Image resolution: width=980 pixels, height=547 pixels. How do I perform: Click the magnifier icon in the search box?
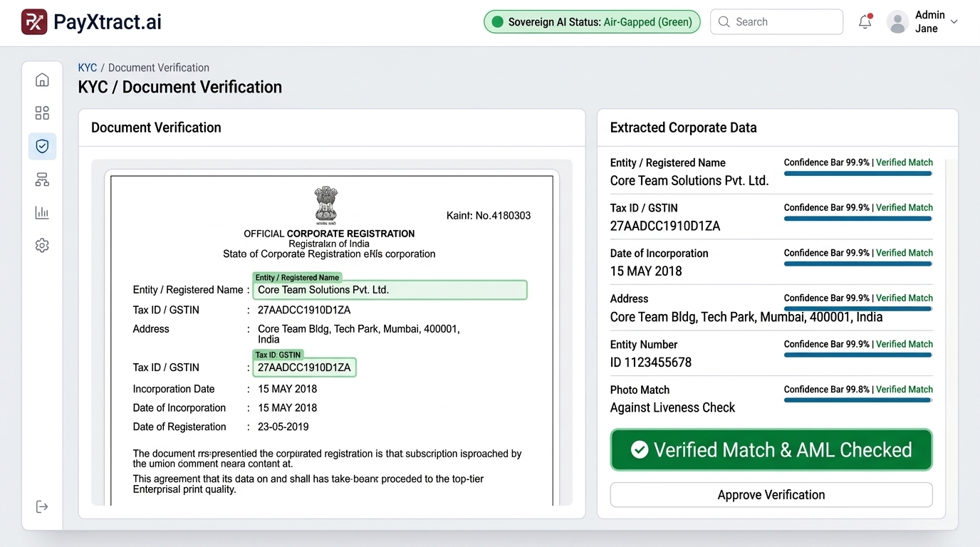pos(724,22)
